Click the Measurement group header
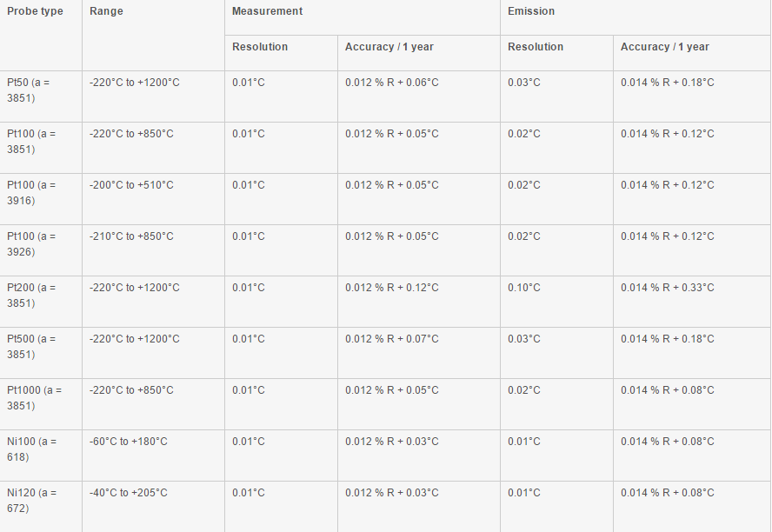 [x=268, y=11]
